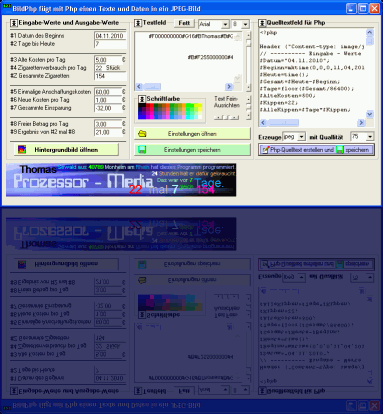Click the pencil icon on the Php-Quelltext button

[265, 150]
